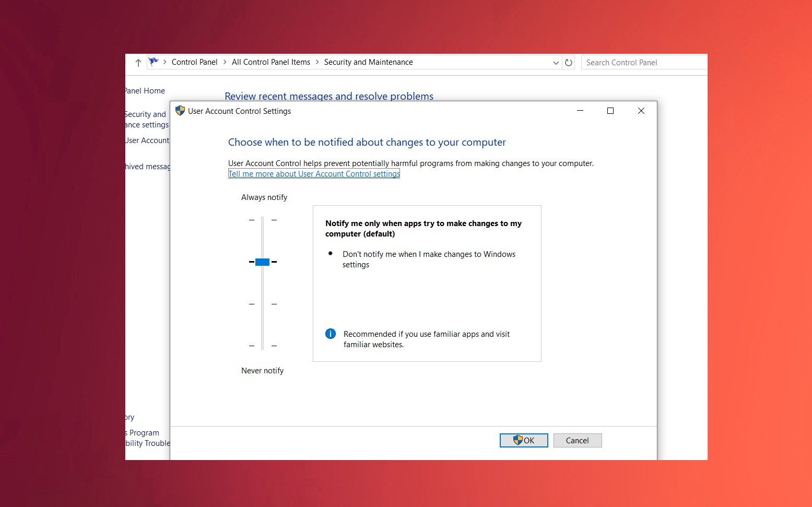Click the Recommended familiar apps text
Image resolution: width=812 pixels, height=507 pixels.
pyautogui.click(x=427, y=339)
